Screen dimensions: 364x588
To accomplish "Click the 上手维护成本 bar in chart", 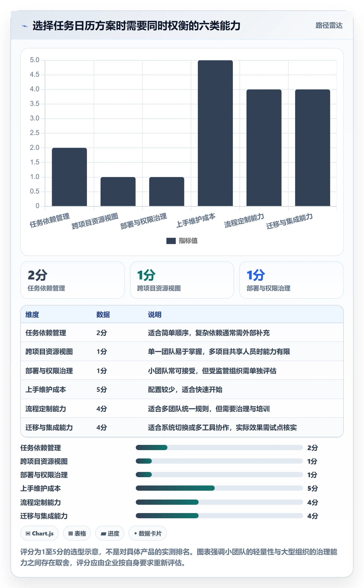I will click(x=215, y=133).
